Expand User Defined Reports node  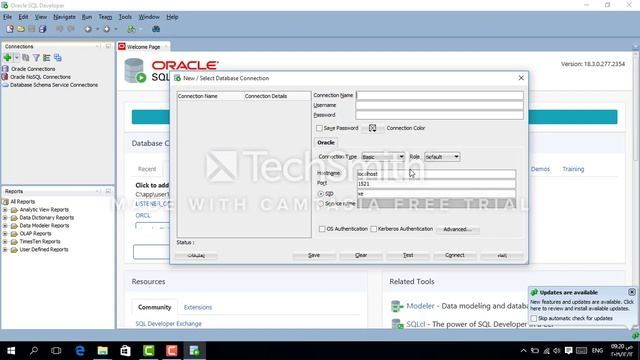[x=5, y=250]
